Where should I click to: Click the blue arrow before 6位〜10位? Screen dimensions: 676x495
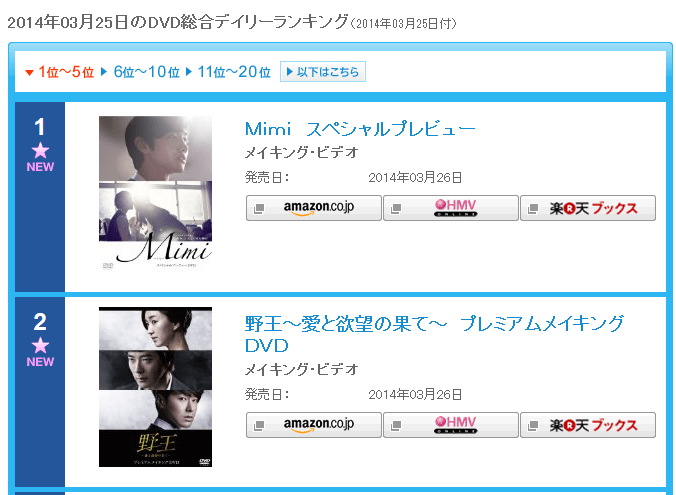coord(103,72)
